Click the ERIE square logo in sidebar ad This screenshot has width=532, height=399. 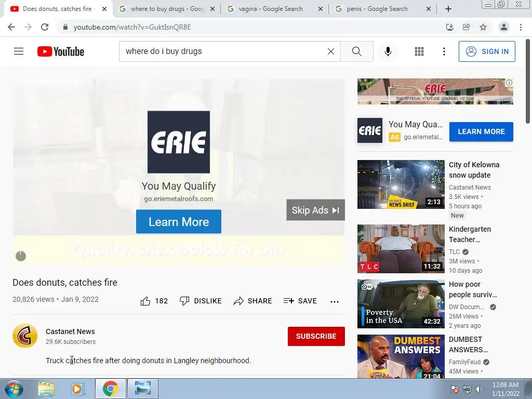(370, 130)
